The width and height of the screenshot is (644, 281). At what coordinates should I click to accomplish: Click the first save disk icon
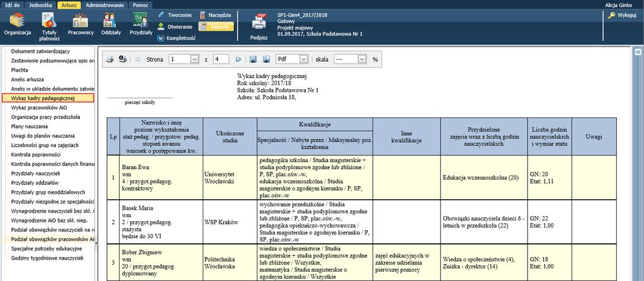click(x=254, y=59)
